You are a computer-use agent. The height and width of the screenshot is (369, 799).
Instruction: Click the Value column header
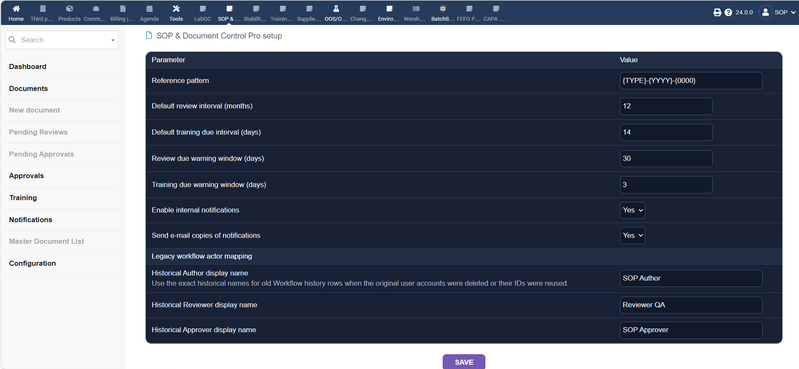(x=628, y=60)
